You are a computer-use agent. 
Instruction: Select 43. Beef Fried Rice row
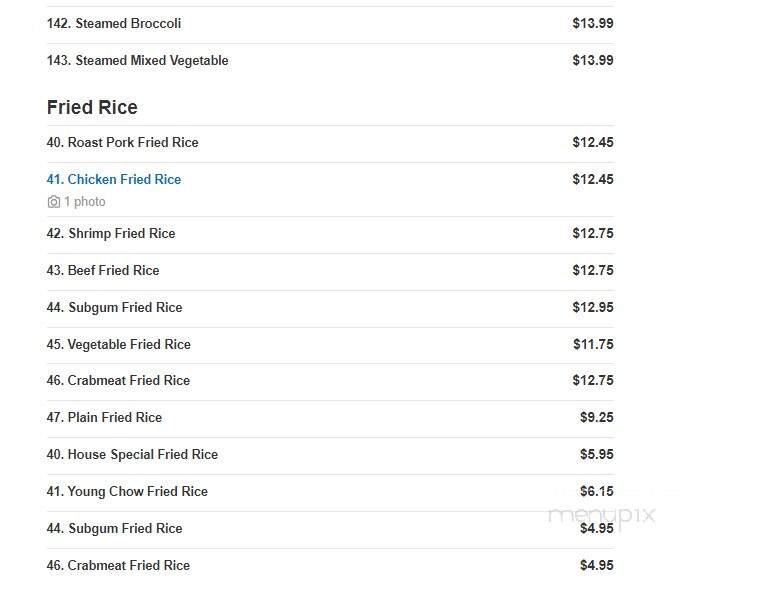330,272
